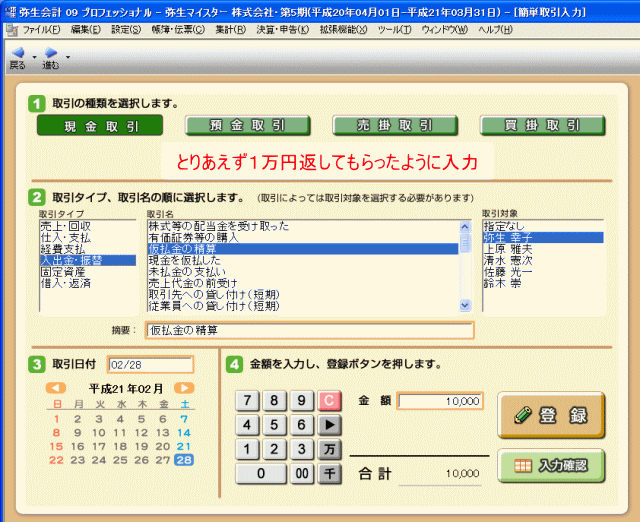
Task: Pick day 15 in the calendar
Action: 56,446
